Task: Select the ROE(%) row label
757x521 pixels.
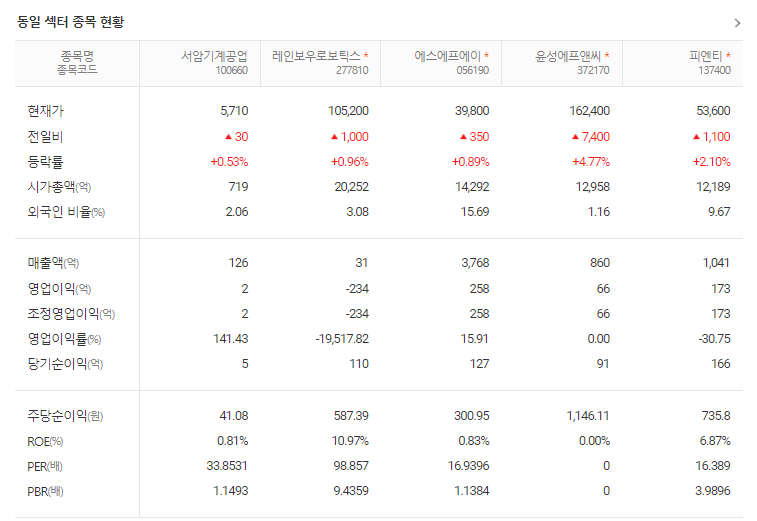Action: (45, 441)
